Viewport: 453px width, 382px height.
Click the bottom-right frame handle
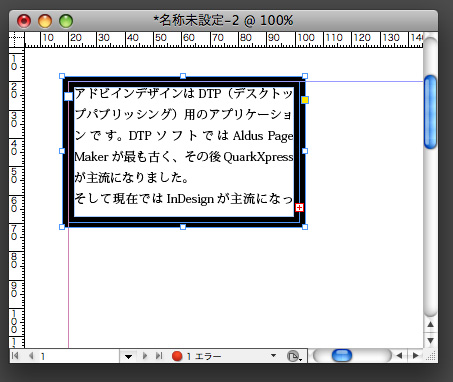click(x=305, y=227)
